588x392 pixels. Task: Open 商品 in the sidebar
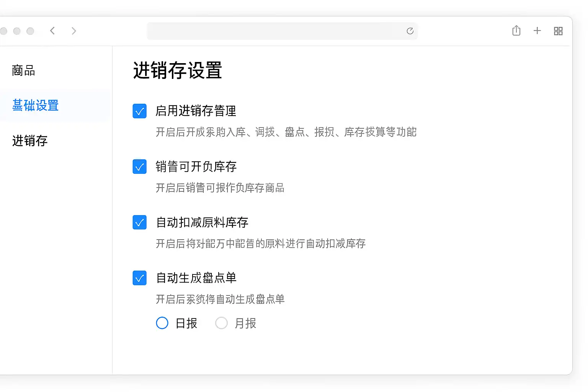pos(23,70)
